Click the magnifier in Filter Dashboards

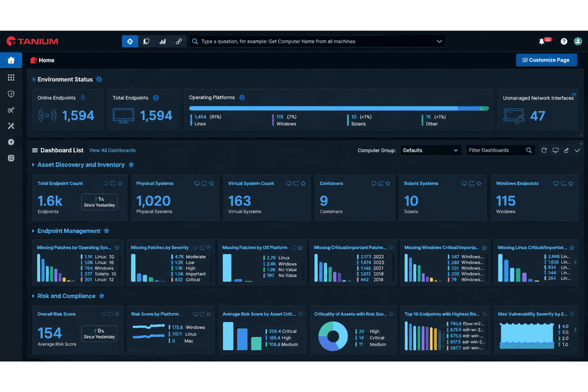(x=529, y=150)
